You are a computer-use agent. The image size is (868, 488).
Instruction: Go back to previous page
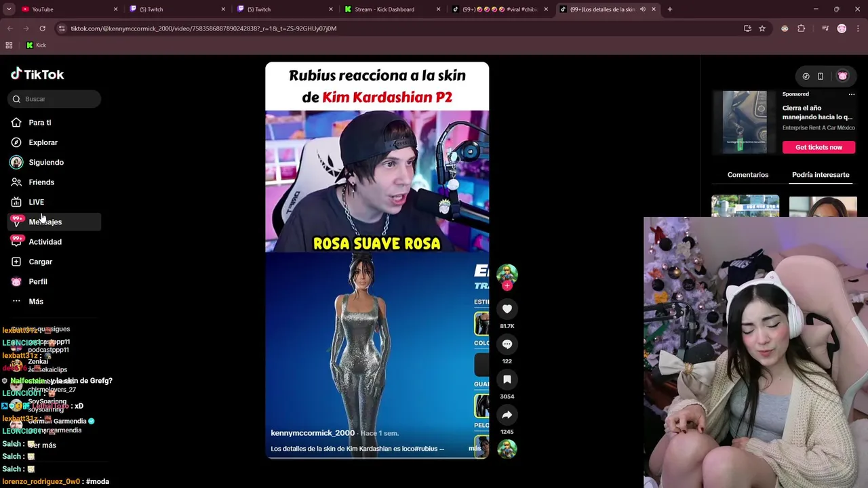click(9, 28)
